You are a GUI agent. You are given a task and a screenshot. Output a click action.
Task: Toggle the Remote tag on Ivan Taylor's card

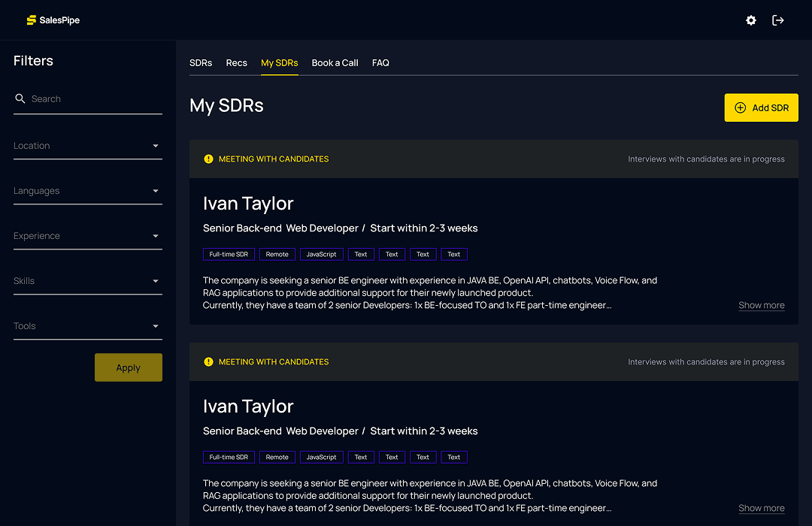(277, 254)
